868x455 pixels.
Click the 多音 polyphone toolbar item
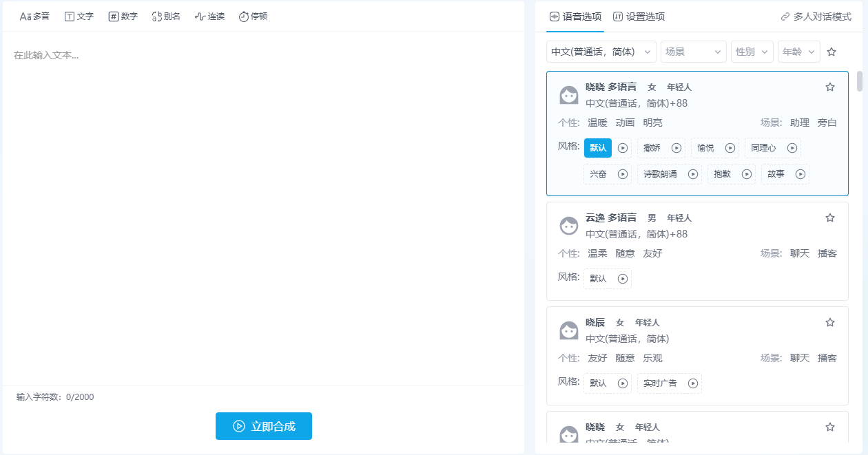click(34, 16)
